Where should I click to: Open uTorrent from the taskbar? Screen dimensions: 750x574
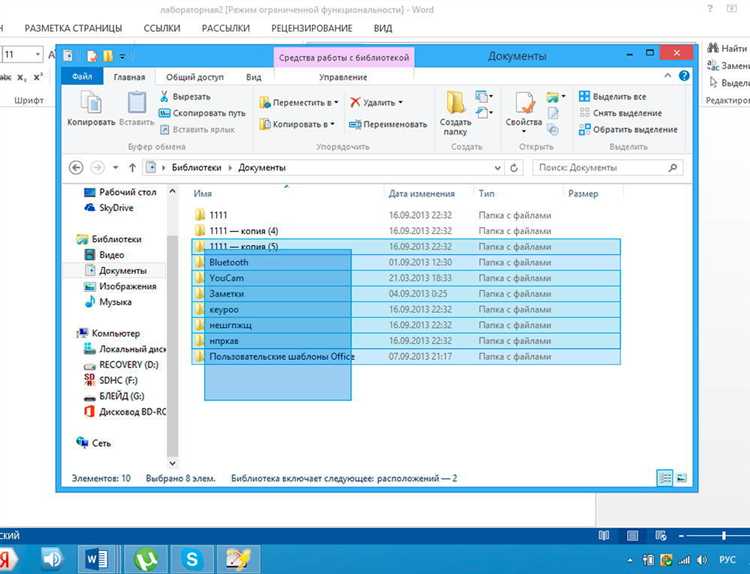pyautogui.click(x=146, y=559)
